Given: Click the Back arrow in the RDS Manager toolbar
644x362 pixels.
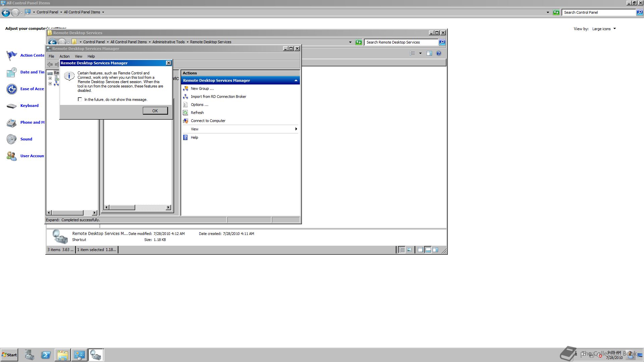Looking at the screenshot, I should (50, 64).
